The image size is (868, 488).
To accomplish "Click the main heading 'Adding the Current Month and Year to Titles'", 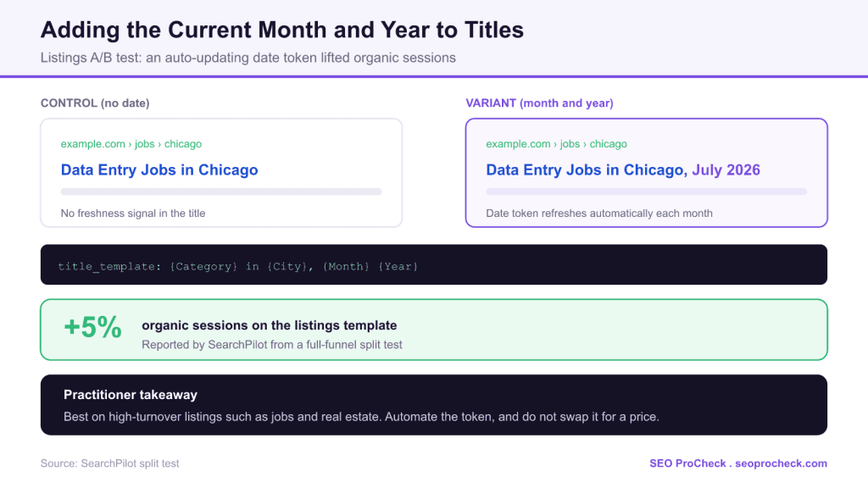I will click(x=281, y=30).
